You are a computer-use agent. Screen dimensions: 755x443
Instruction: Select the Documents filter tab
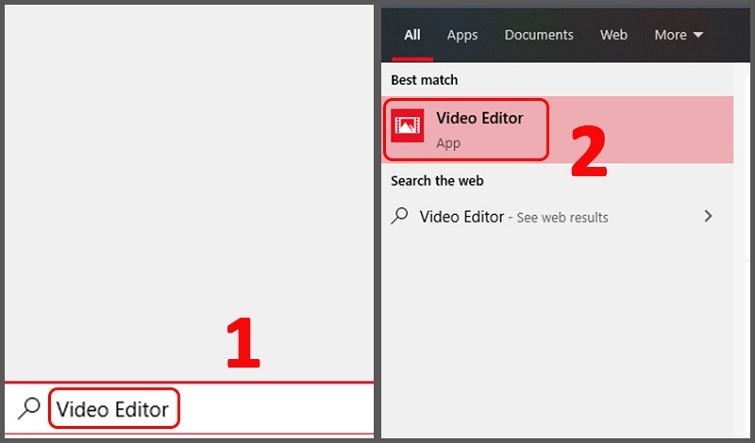(540, 35)
